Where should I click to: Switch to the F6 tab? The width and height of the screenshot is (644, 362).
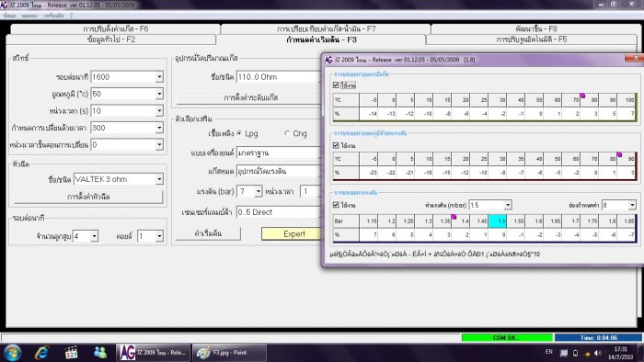(115, 28)
